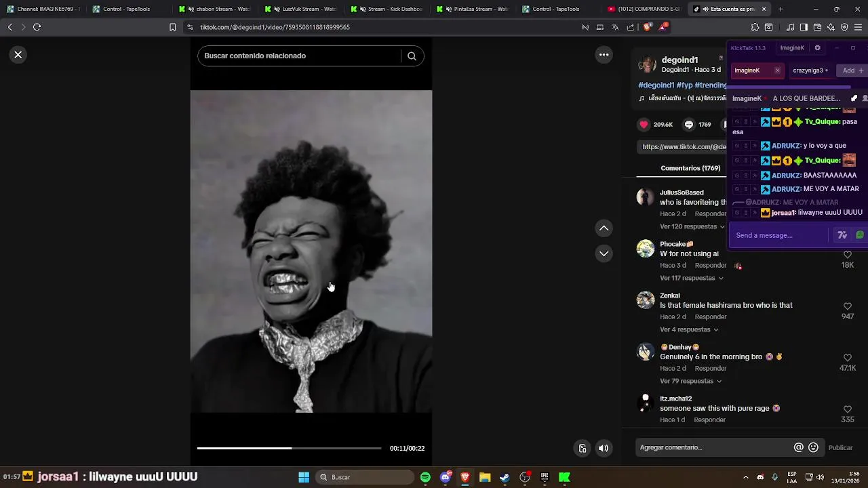Open browser extensions puzzle icon

point(755,27)
